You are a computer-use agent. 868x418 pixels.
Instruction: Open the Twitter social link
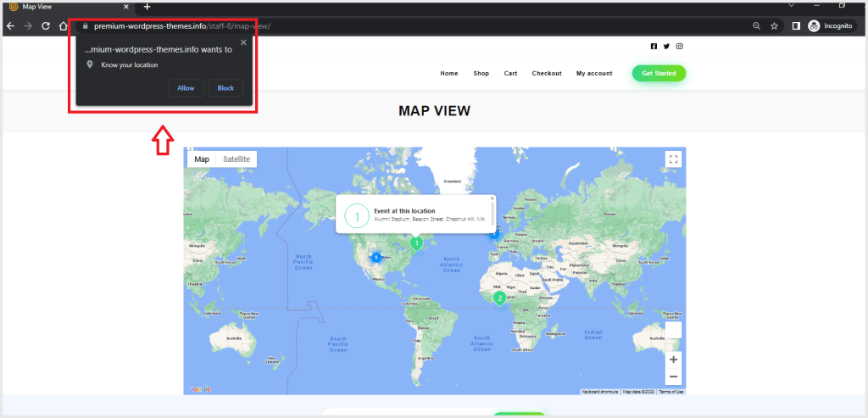(666, 47)
